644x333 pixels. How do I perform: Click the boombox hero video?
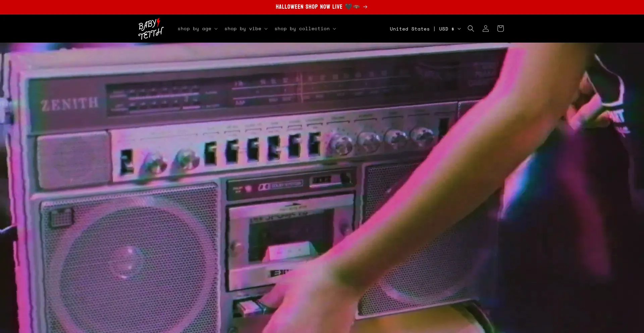pyautogui.click(x=322, y=188)
